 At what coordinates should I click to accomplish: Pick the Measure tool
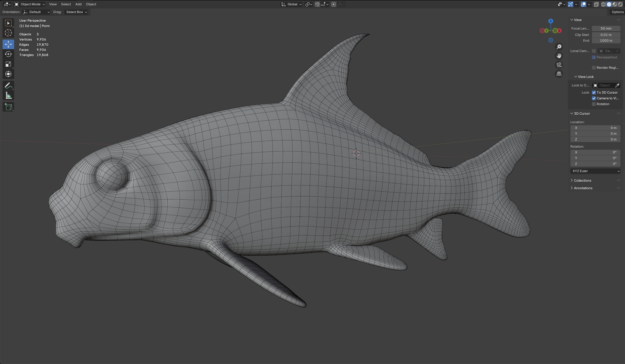8,96
